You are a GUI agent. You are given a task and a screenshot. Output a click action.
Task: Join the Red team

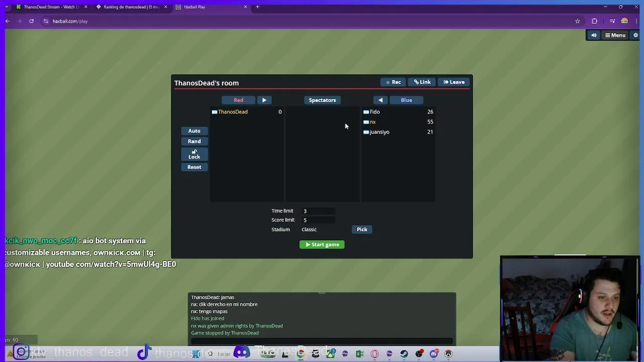238,100
